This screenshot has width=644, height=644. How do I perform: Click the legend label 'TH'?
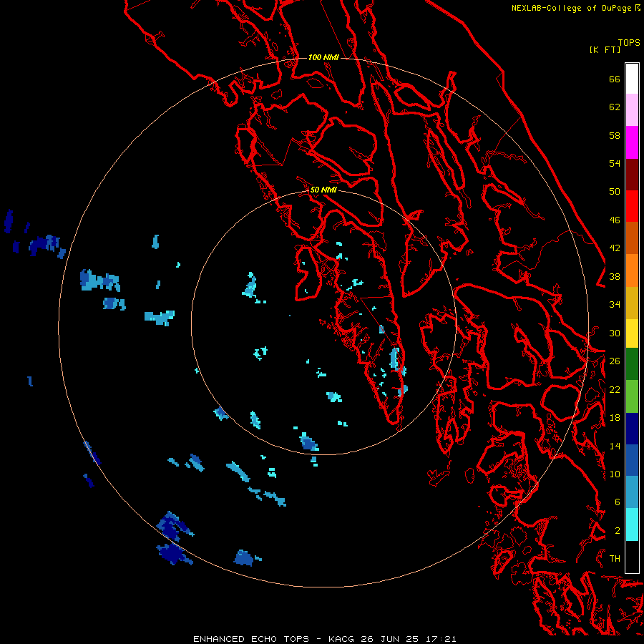[615, 559]
